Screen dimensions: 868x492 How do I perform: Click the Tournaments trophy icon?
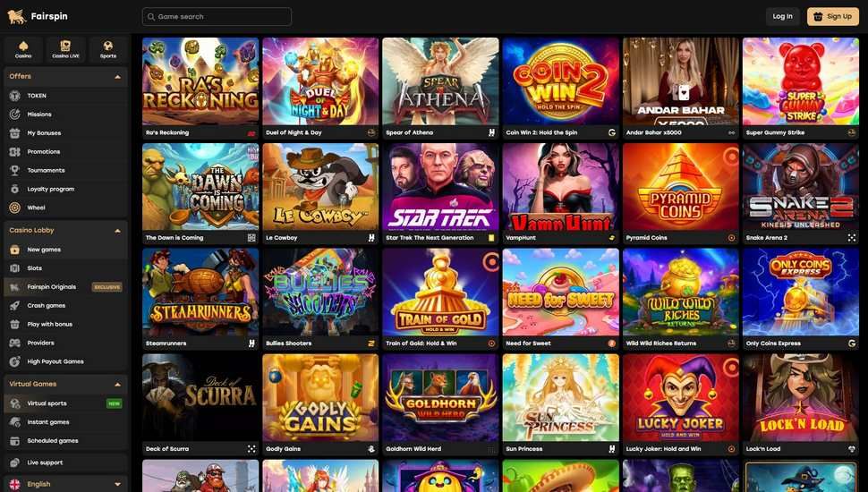15,171
